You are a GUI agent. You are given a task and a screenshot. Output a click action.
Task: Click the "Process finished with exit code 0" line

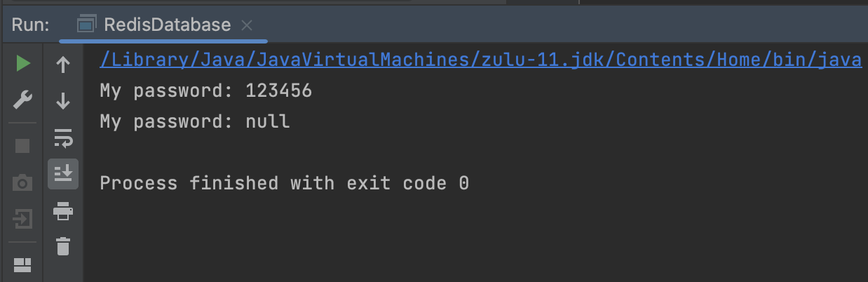click(x=284, y=184)
